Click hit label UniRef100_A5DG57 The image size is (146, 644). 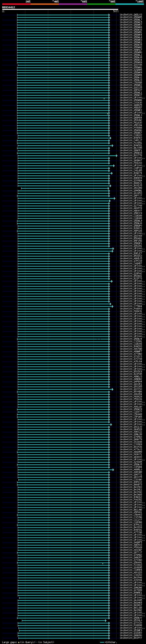tap(131, 108)
